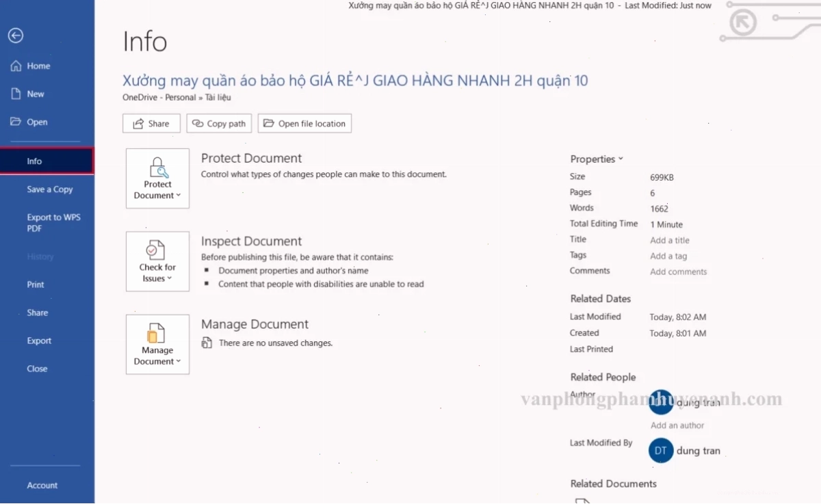821x504 pixels.
Task: Open the Manage Document dropdown
Action: [157, 344]
